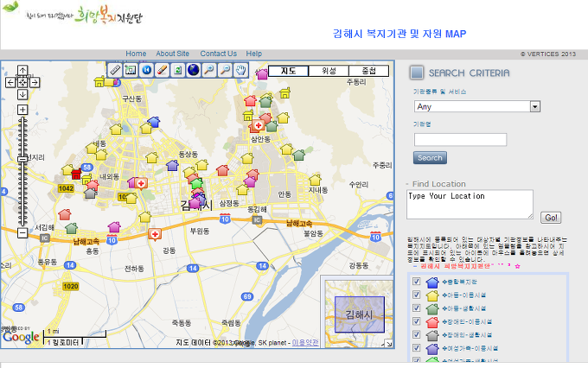Click the magenta house marker above 홍동

pyautogui.click(x=114, y=227)
